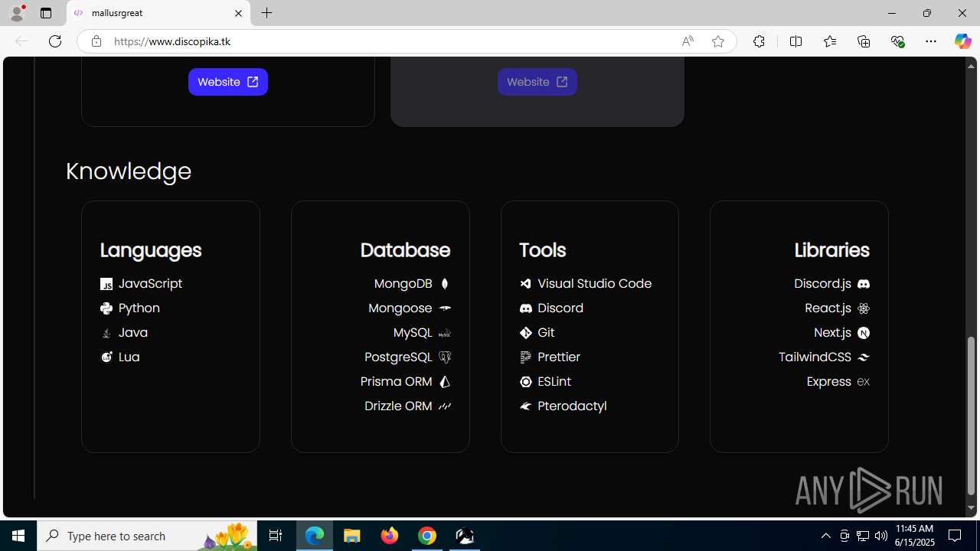Show hidden system tray icons
Screen dimensions: 980x551
[826, 536]
